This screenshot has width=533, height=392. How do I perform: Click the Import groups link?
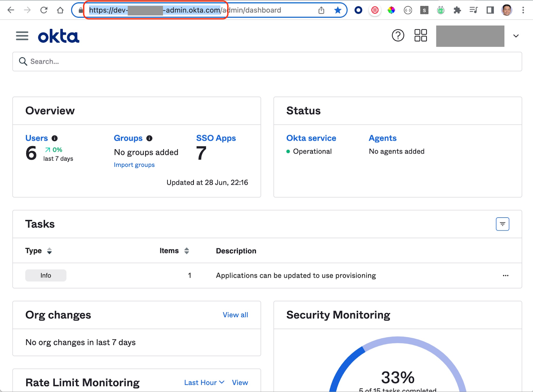click(134, 165)
